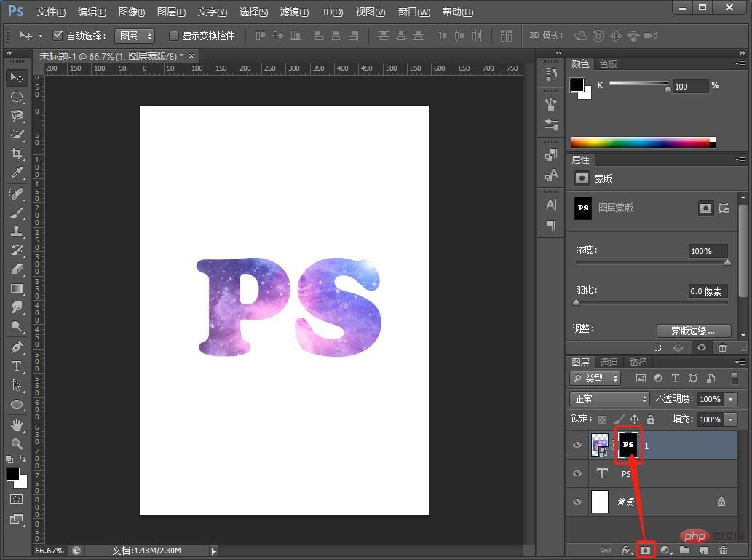The height and width of the screenshot is (560, 752).
Task: Hide the PS text layer eye icon
Action: click(x=577, y=473)
